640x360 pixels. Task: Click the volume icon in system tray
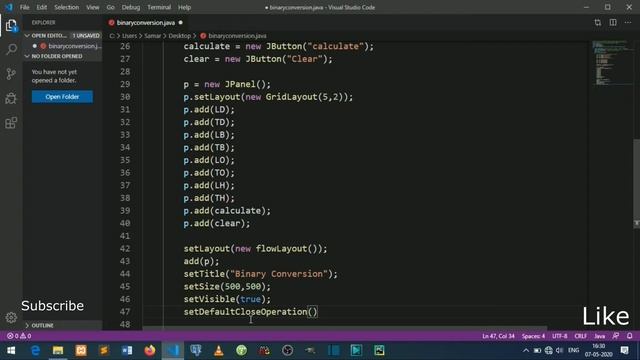(560, 350)
